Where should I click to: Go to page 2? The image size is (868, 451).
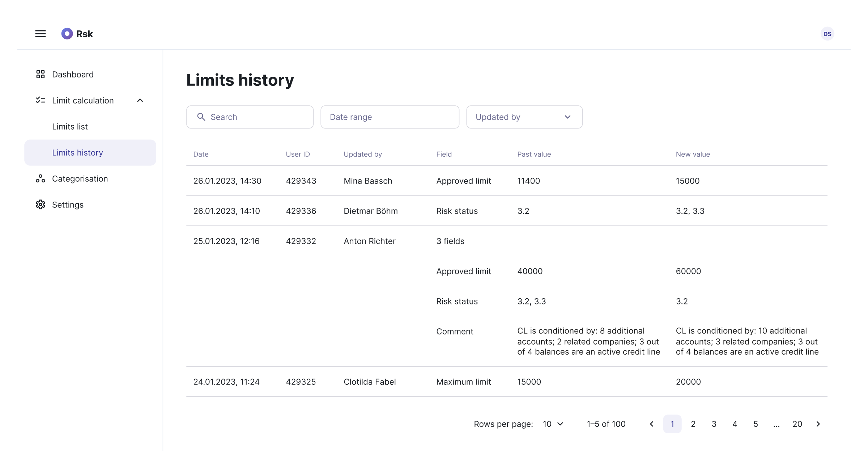(693, 424)
